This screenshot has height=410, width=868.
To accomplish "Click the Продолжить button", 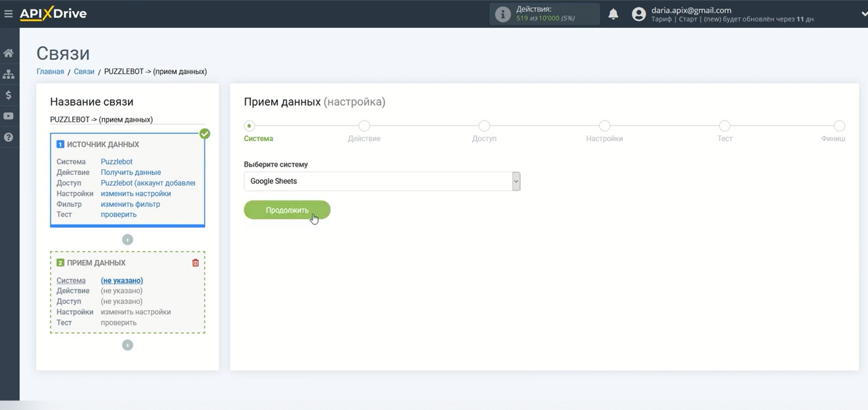I will click(287, 210).
